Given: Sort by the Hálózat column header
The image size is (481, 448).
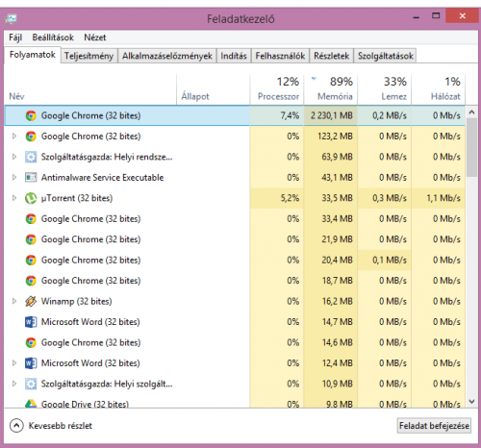Looking at the screenshot, I should click(439, 89).
